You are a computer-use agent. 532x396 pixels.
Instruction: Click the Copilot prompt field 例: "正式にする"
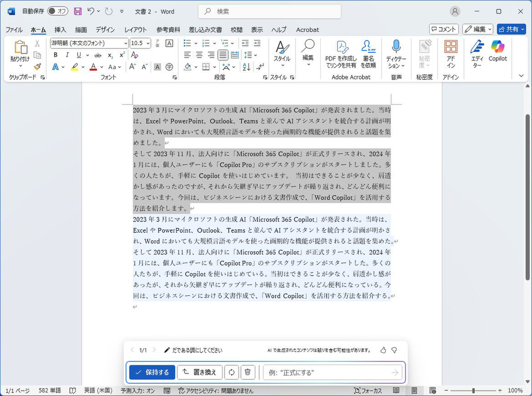pyautogui.click(x=328, y=372)
